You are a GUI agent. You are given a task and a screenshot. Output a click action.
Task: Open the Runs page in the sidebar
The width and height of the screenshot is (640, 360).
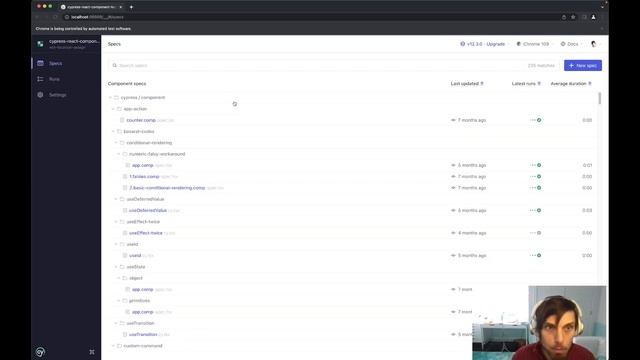click(x=54, y=79)
